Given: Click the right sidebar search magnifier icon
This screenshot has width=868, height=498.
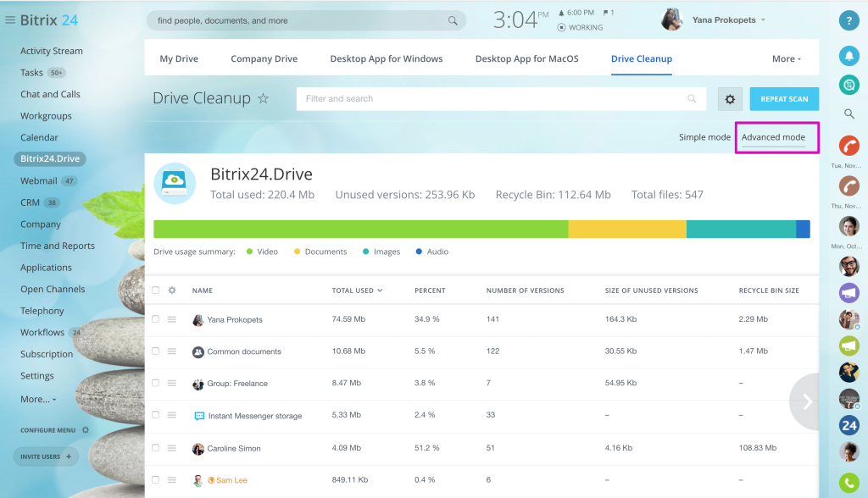Looking at the screenshot, I should point(849,114).
